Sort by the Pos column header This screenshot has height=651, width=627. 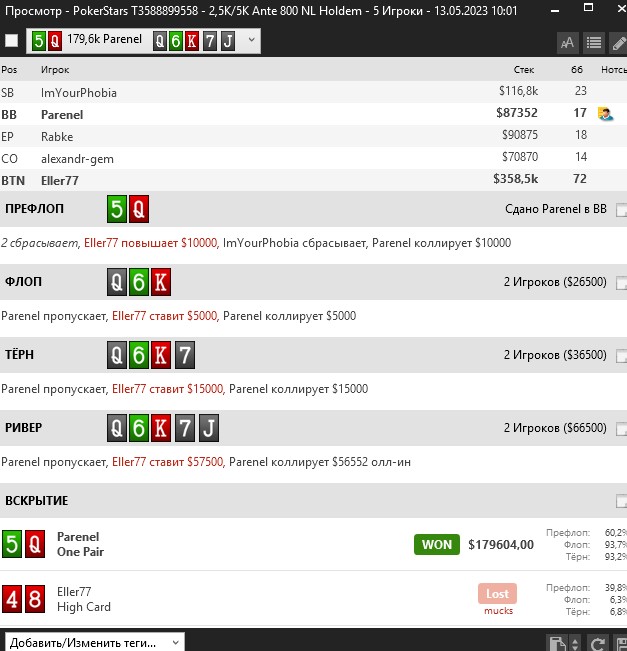click(9, 70)
